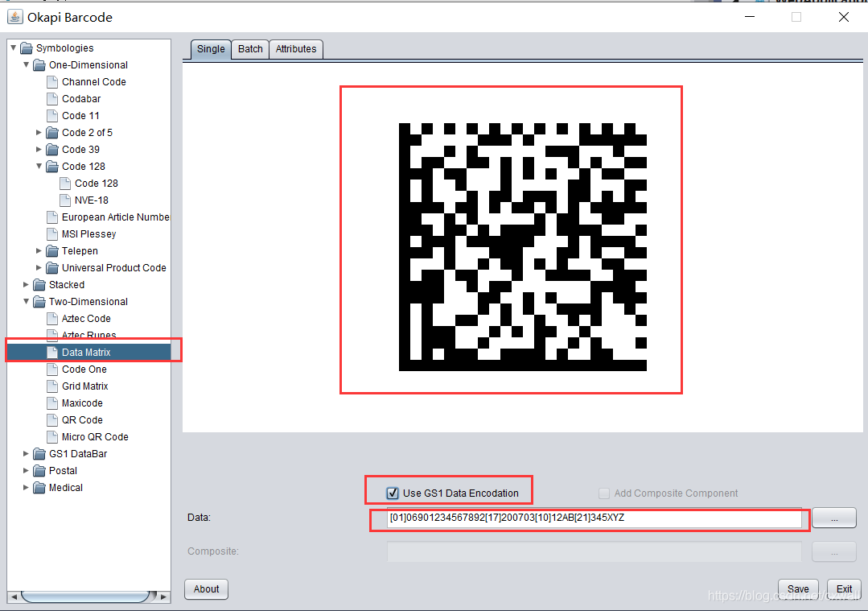The width and height of the screenshot is (868, 611).
Task: Click the Maxicode document icon
Action: coord(52,403)
